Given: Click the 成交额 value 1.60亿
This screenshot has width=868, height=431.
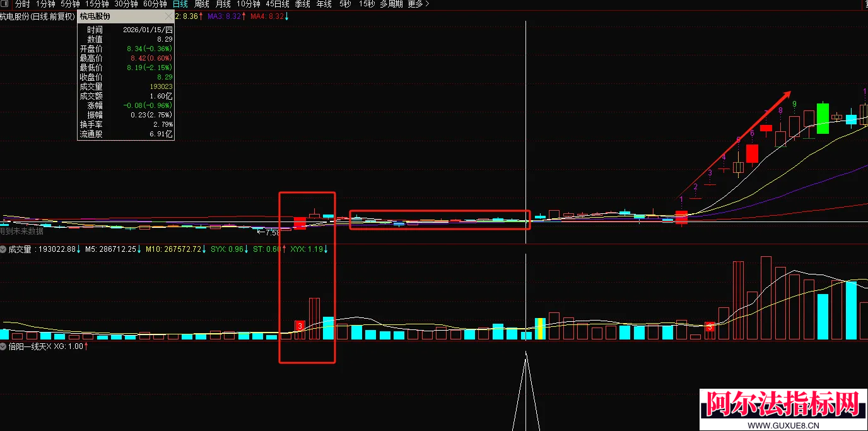Looking at the screenshot, I should coord(161,96).
